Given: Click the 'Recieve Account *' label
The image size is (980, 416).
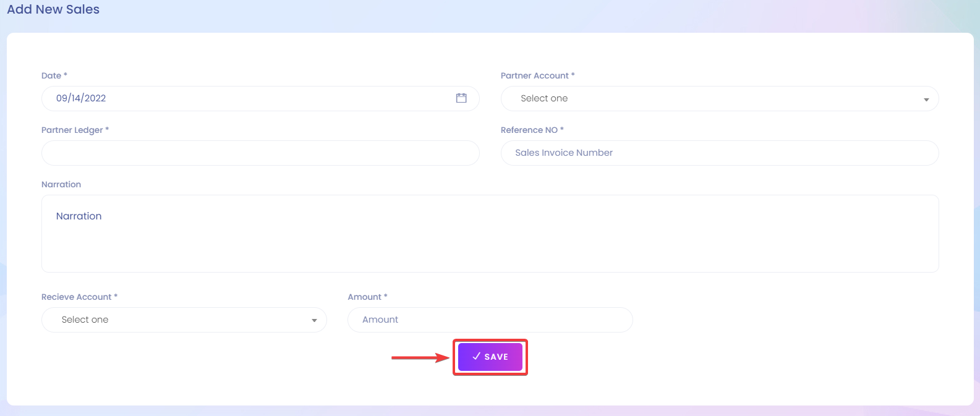Looking at the screenshot, I should [80, 297].
